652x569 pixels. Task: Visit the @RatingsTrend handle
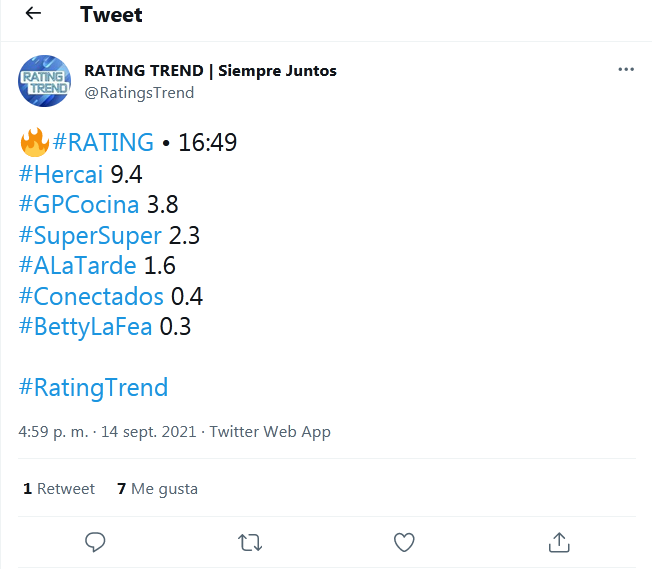pyautogui.click(x=139, y=93)
